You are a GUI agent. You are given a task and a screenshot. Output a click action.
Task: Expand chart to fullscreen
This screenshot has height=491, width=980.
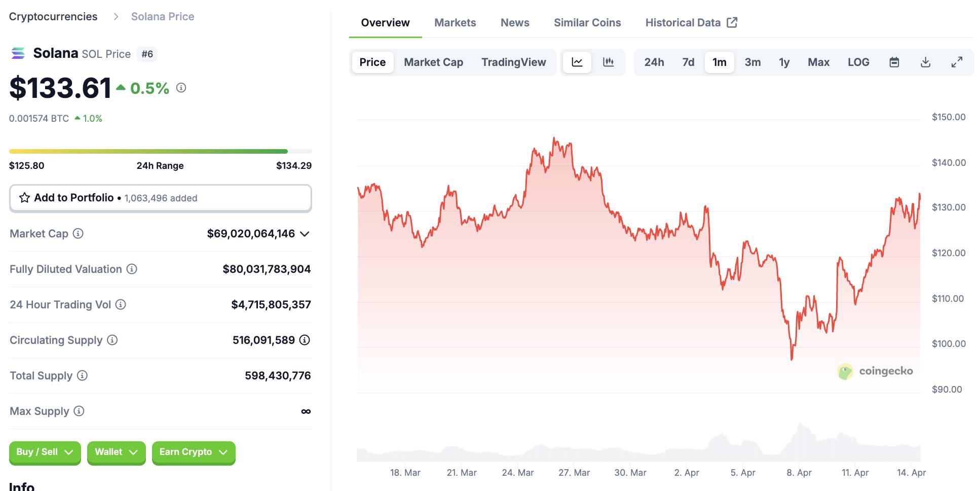[957, 62]
